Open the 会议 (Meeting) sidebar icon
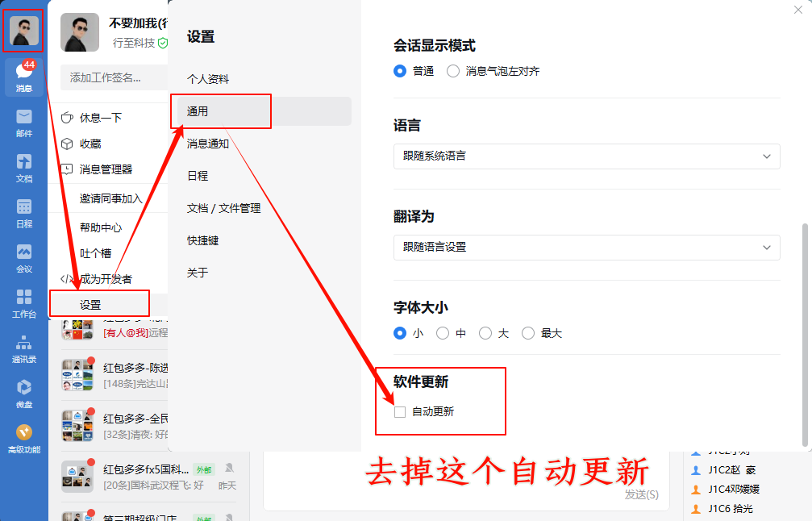Screen dimensions: 812x521 [x=23, y=257]
